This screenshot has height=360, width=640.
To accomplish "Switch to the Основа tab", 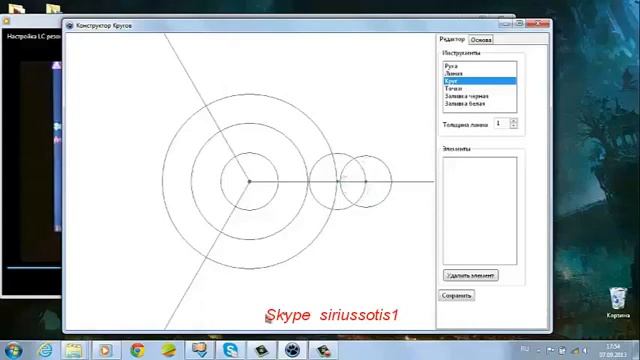I will 481,40.
